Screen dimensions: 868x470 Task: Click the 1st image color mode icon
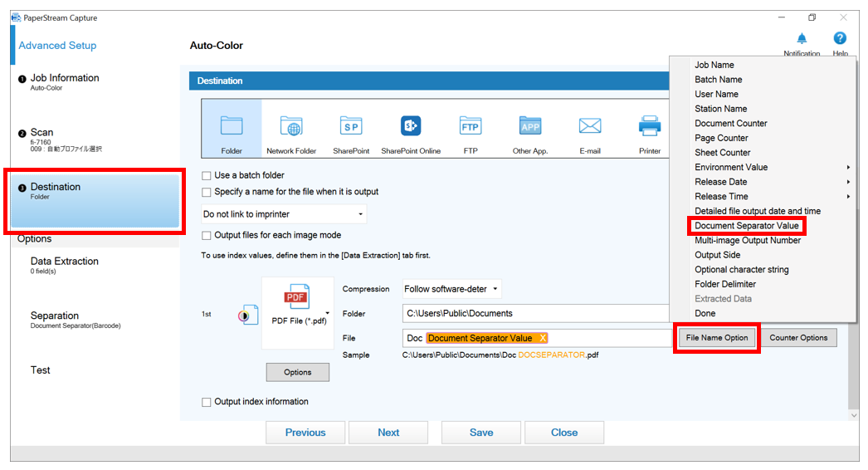[x=247, y=315]
